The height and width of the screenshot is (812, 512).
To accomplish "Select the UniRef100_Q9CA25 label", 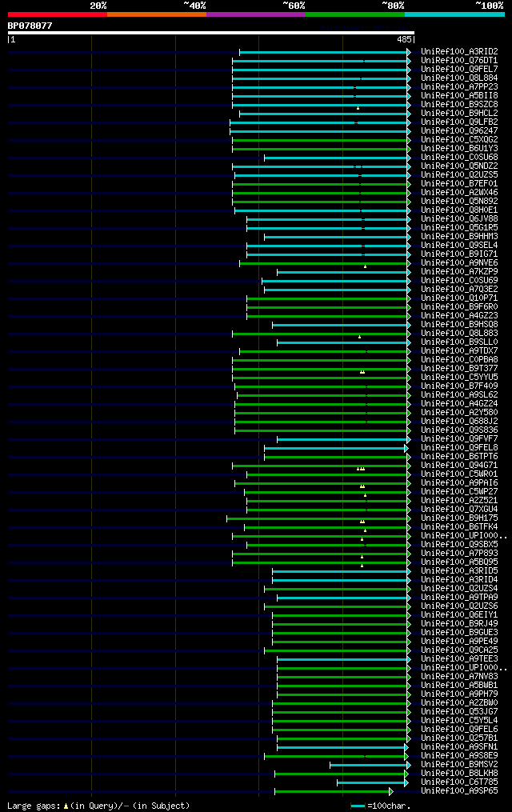I will point(460,650).
